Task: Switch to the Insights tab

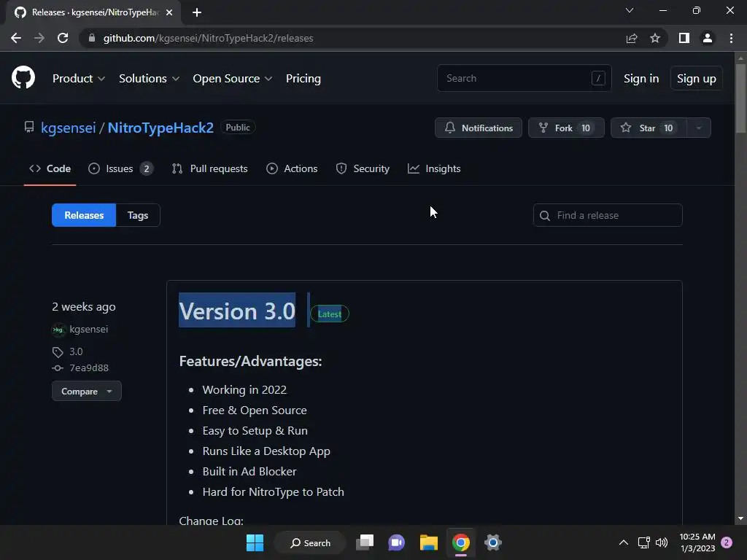Action: coord(434,168)
